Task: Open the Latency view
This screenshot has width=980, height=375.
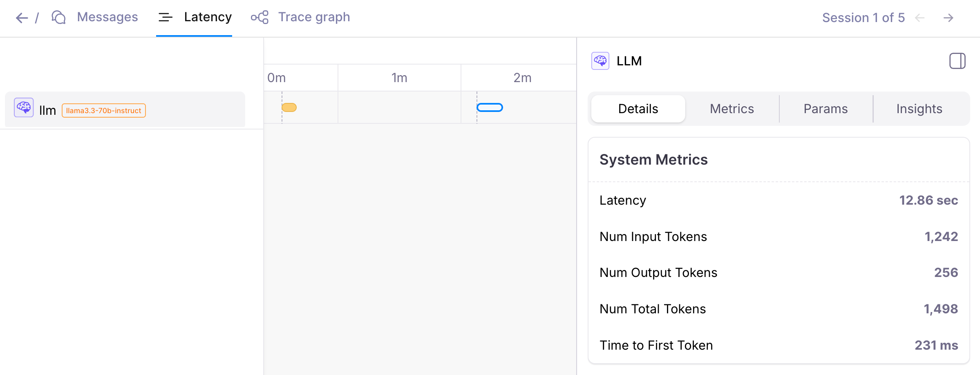Action: [208, 17]
